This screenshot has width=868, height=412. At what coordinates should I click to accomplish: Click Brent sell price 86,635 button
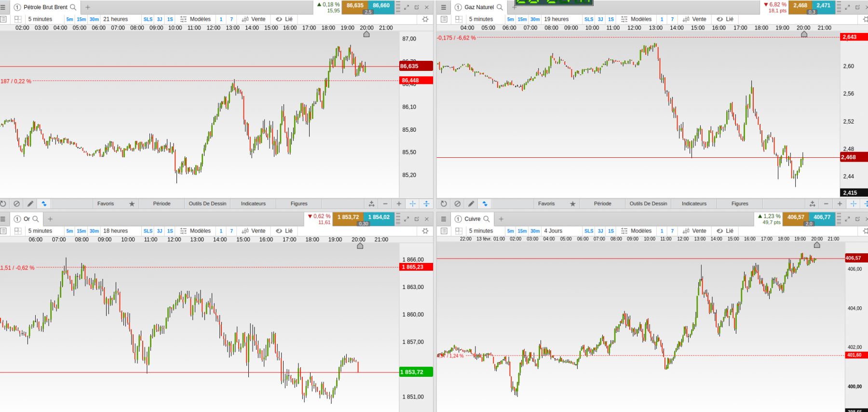pyautogui.click(x=355, y=6)
